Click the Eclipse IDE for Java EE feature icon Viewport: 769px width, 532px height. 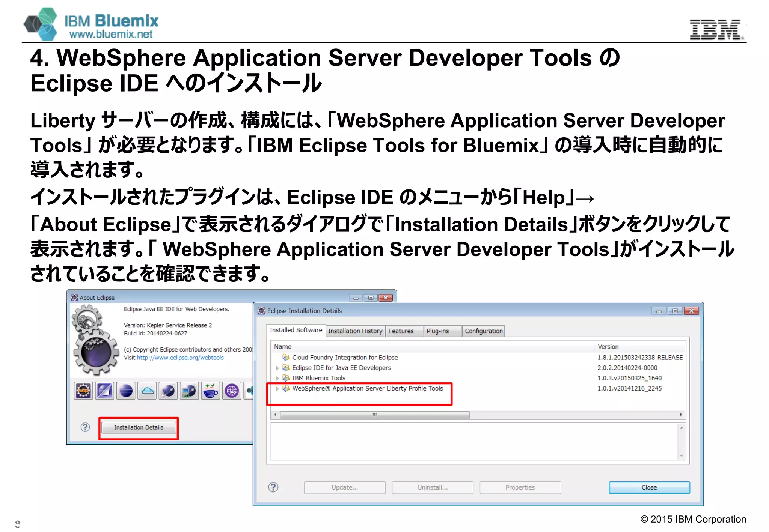(286, 368)
